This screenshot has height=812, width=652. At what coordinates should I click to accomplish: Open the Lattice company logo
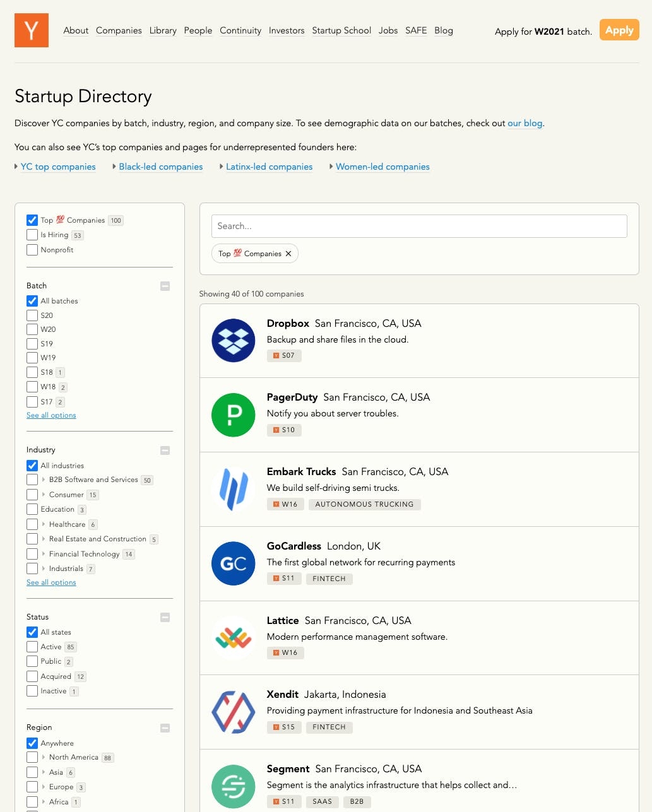tap(234, 638)
